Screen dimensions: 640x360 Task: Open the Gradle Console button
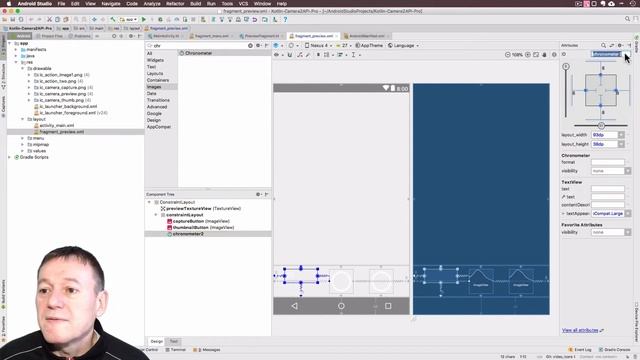coord(615,350)
